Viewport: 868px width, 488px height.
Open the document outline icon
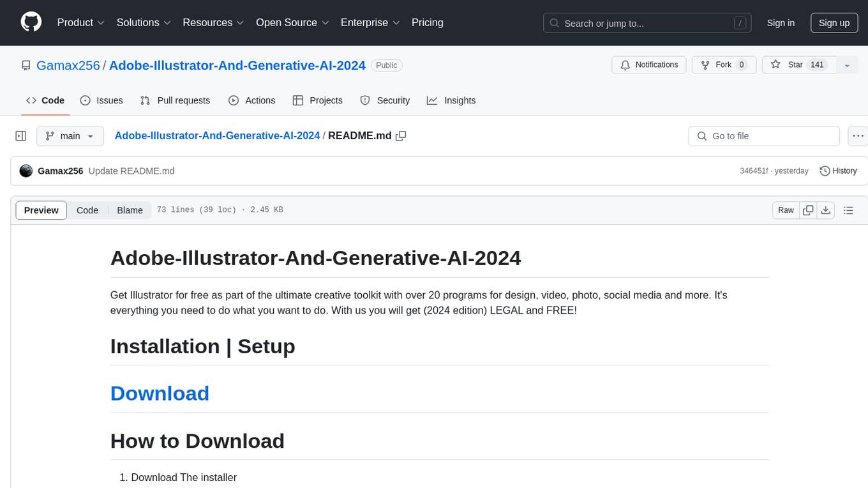click(x=848, y=210)
